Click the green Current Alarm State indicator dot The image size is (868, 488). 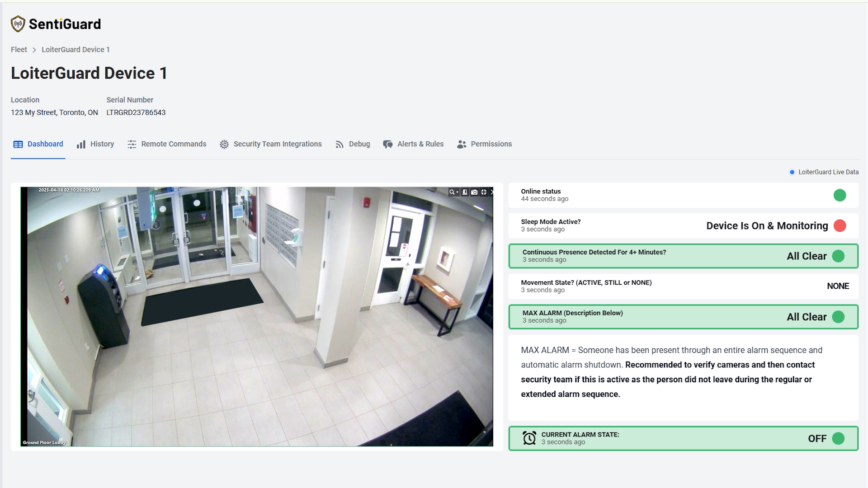click(838, 438)
